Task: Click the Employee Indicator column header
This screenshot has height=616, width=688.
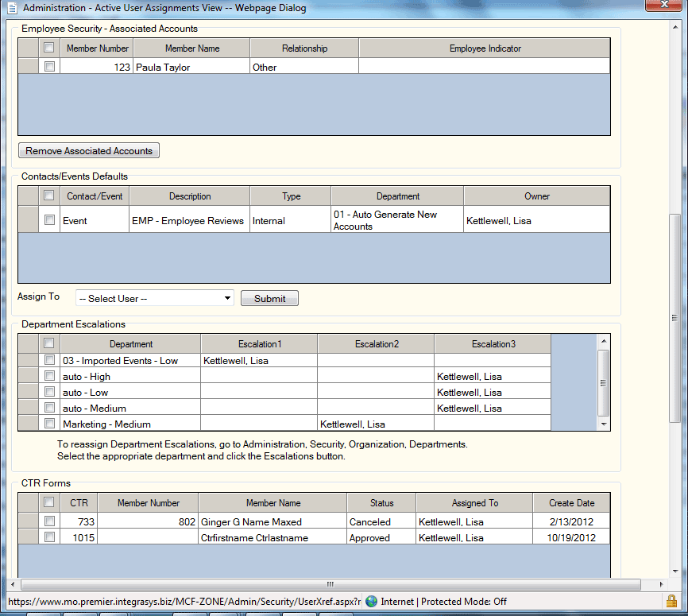Action: (x=485, y=48)
